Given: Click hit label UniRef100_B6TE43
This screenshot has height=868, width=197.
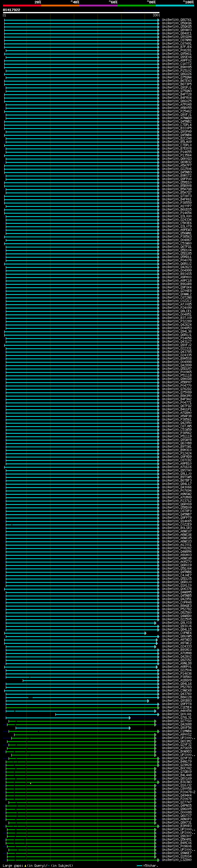Looking at the screenshot, I should 176,81.
